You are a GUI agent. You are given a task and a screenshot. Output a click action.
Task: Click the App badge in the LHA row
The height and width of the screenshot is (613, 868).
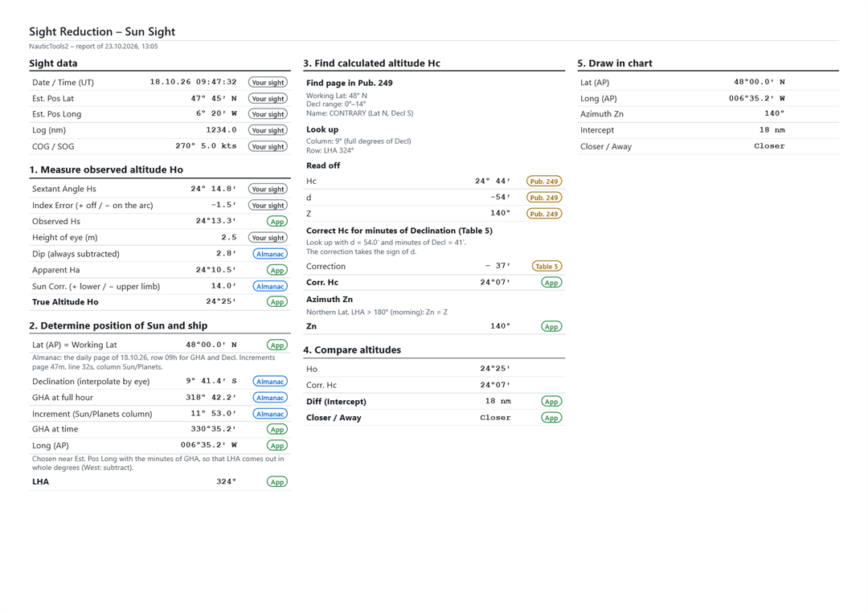276,482
